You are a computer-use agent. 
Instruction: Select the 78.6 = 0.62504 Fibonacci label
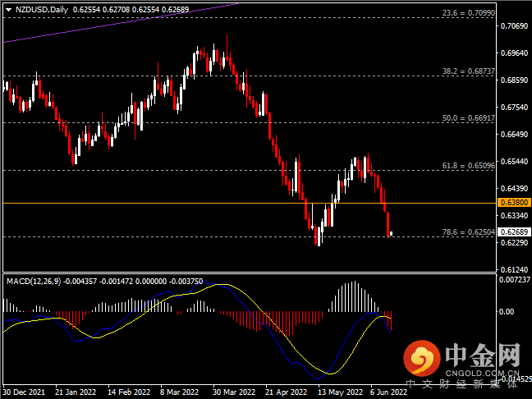[469, 232]
